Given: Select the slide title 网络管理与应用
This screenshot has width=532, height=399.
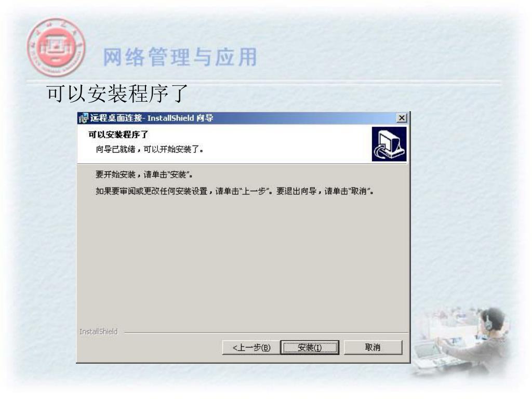Looking at the screenshot, I should tap(180, 57).
